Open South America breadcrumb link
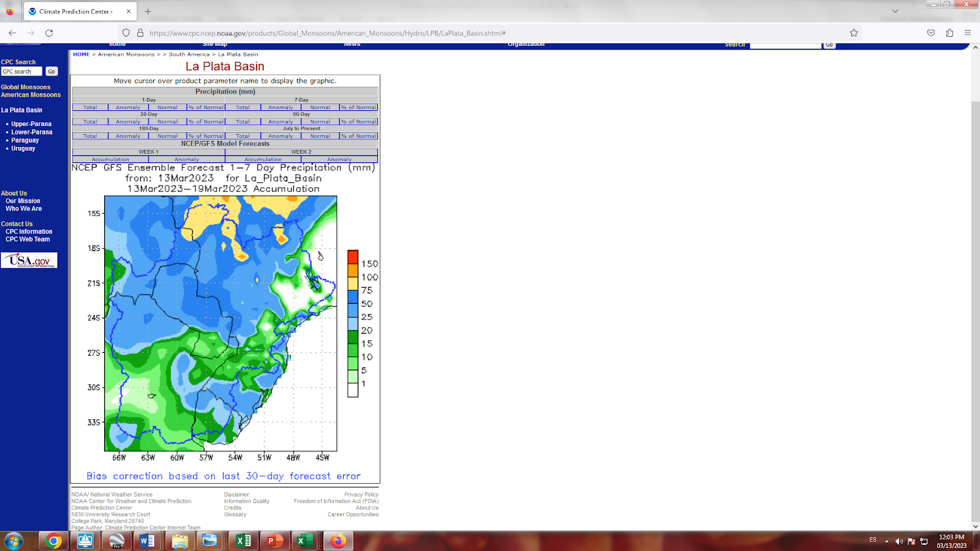 point(189,54)
